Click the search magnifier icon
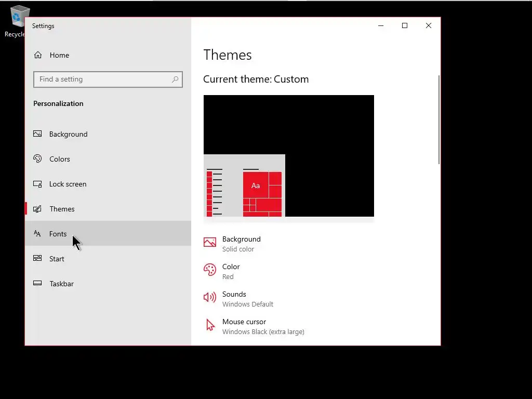Screen dimensions: 532x399 pyautogui.click(x=175, y=79)
